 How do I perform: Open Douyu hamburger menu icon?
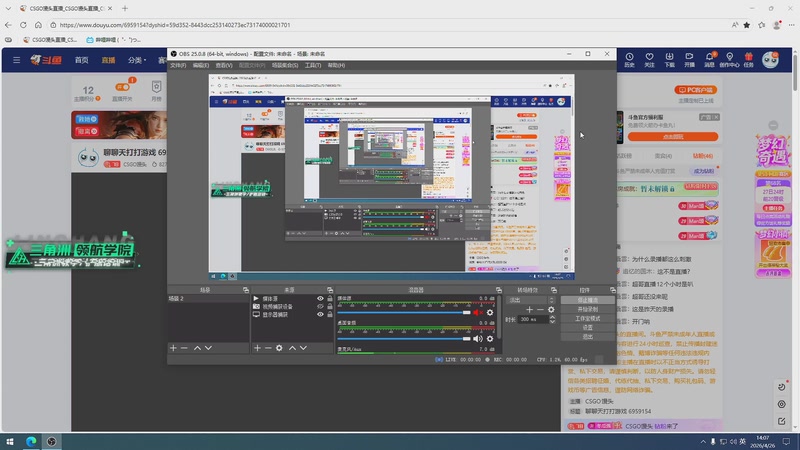[17, 60]
